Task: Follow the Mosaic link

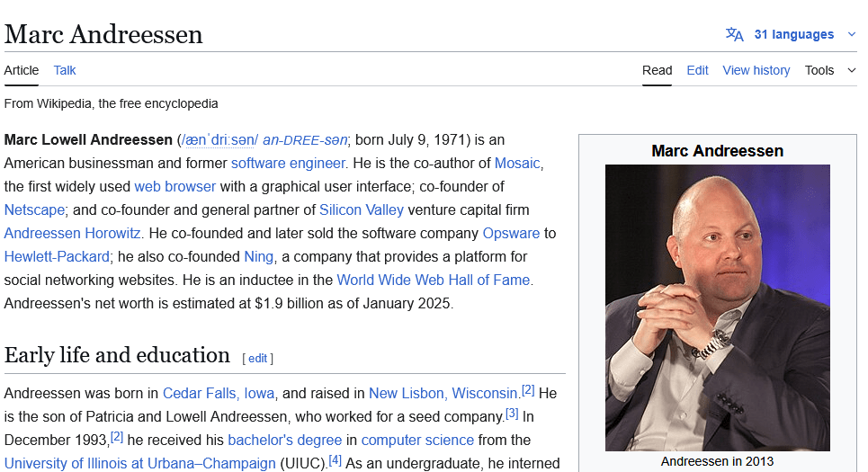Action: (517, 164)
